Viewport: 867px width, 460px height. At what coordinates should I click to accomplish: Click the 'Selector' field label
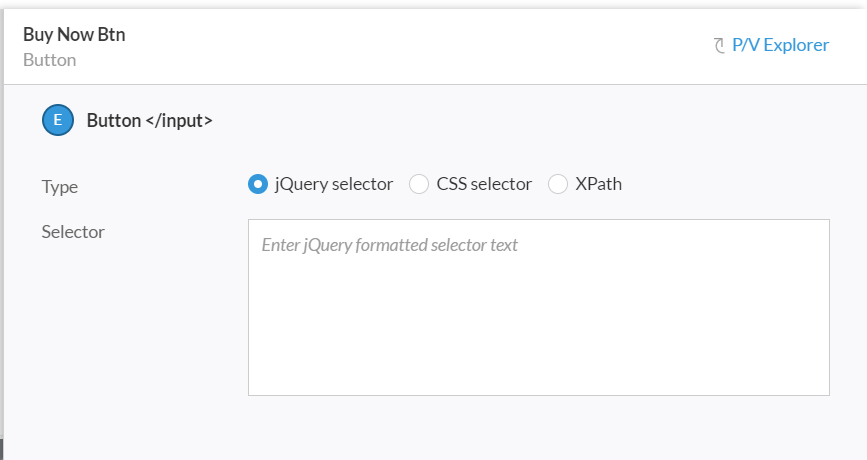[x=73, y=232]
